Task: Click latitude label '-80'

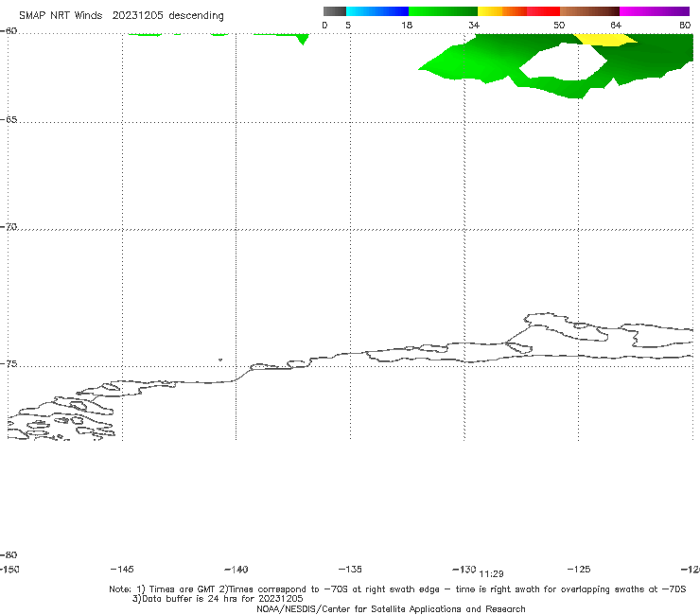Action: 9,555
